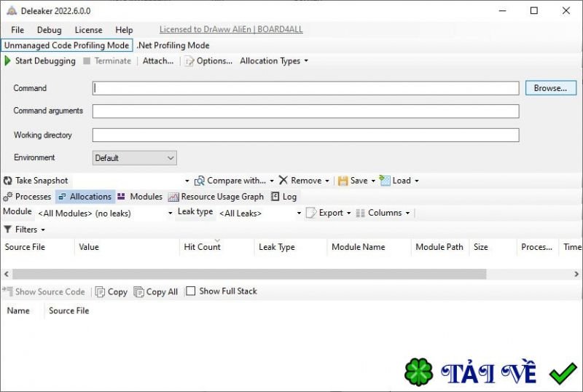Screen dimensions: 583x392
Task: Open the Options dialog via its icon
Action: (189, 61)
